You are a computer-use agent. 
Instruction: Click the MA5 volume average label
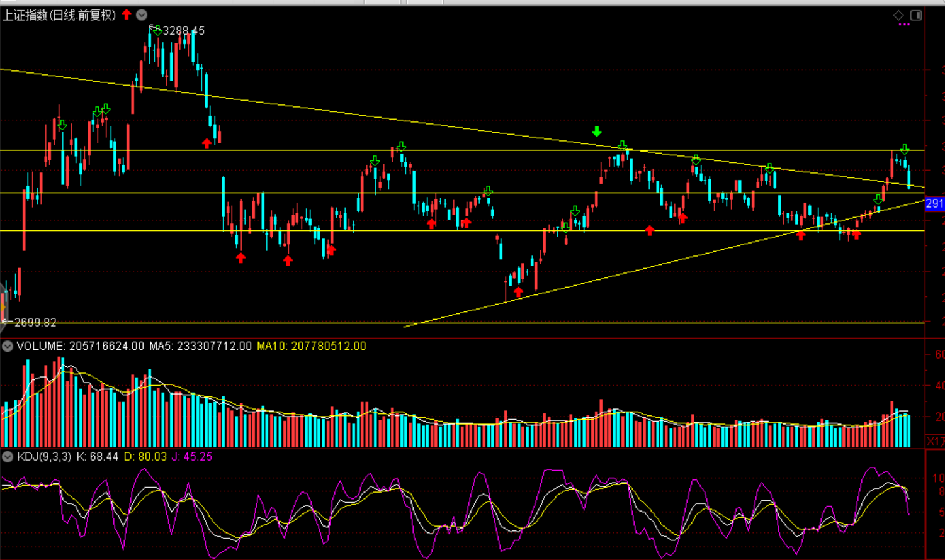[200, 346]
